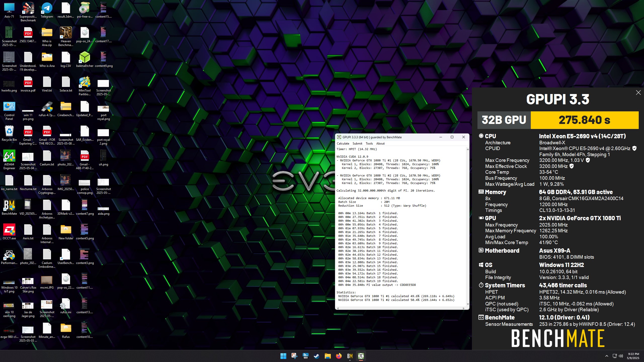Select the Who is Ana.zip file
The width and height of the screenshot is (644, 362).
click(47, 36)
